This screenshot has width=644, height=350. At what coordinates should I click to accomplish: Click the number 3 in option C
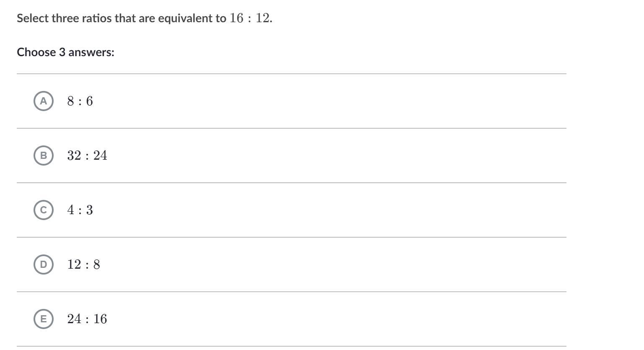(90, 210)
